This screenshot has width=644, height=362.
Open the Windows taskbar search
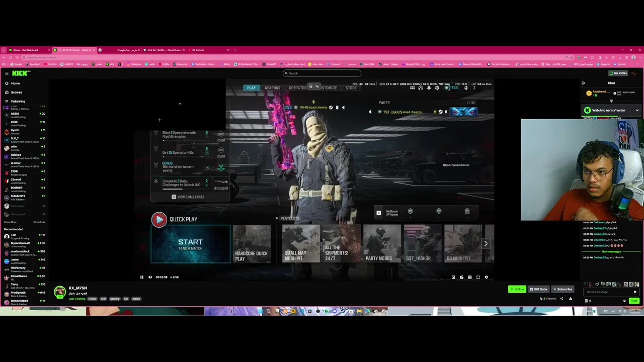coord(269,311)
